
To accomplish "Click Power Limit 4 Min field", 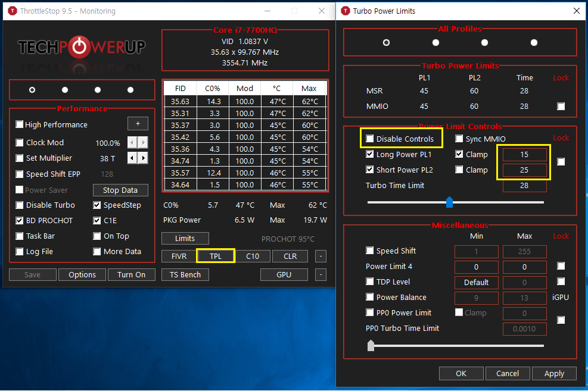I will (x=476, y=267).
